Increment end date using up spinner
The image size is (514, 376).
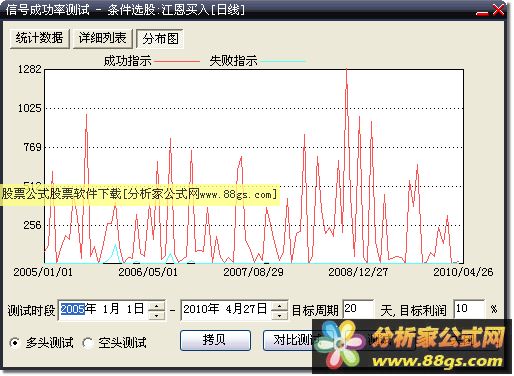tap(279, 305)
